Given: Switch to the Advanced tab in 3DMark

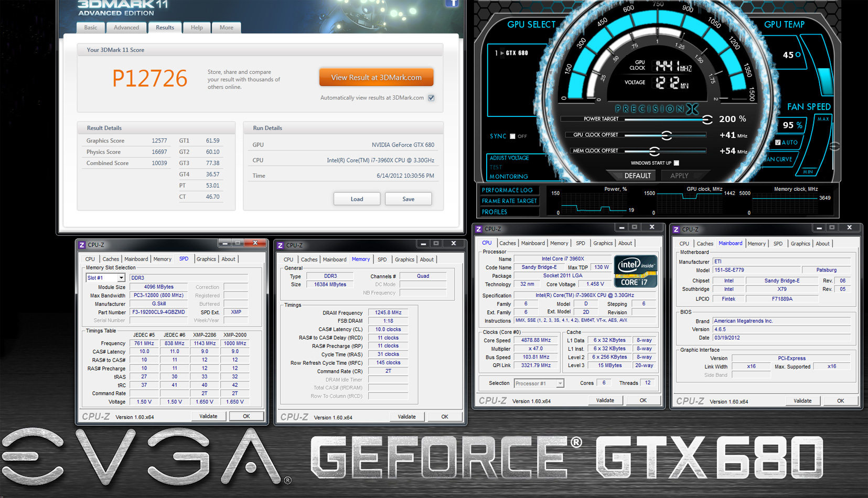Looking at the screenshot, I should [x=126, y=28].
